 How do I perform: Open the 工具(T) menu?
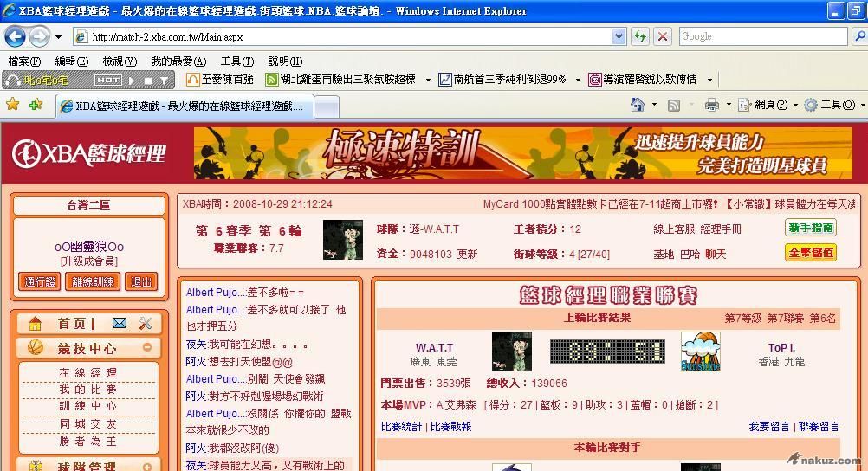tap(237, 61)
